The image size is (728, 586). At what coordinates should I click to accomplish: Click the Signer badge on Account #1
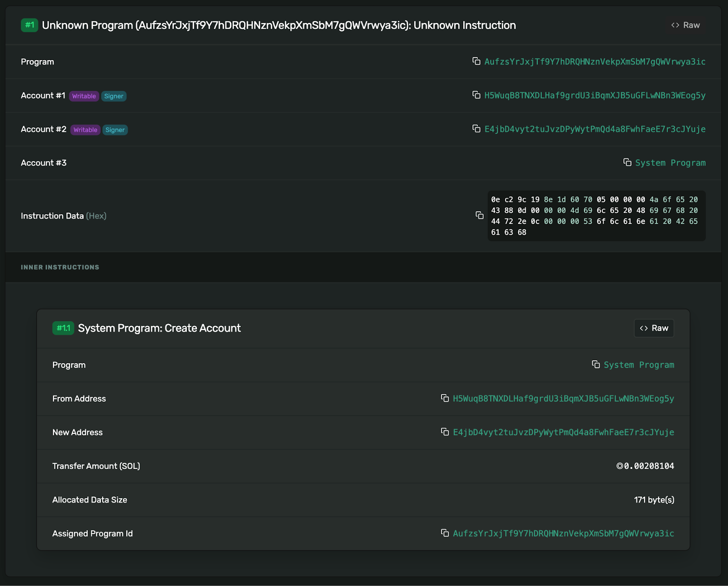click(114, 96)
